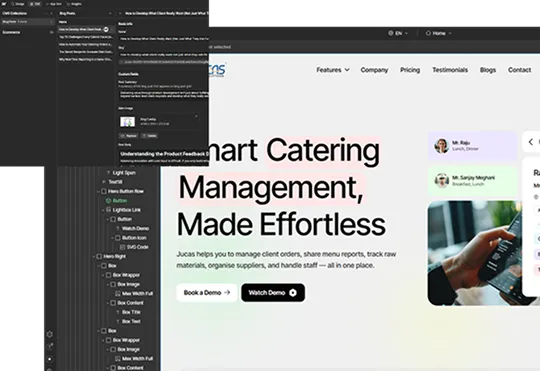
Task: Open the Contact nav link
Action: 519,70
